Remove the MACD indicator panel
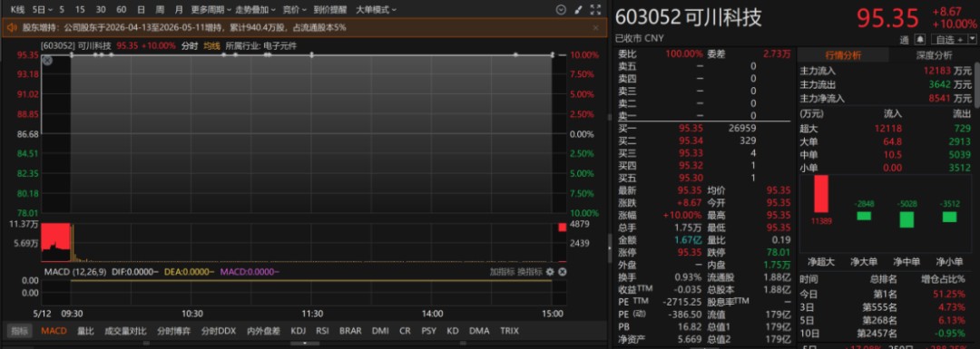 pos(562,272)
